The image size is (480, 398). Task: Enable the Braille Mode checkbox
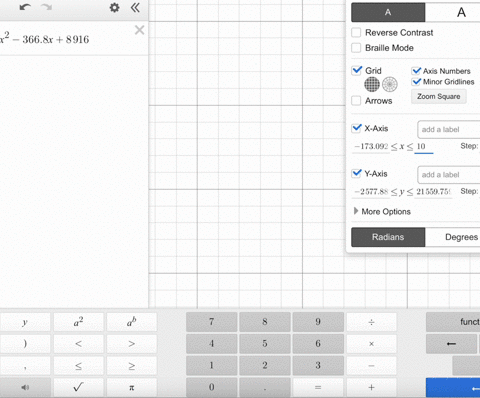(356, 48)
